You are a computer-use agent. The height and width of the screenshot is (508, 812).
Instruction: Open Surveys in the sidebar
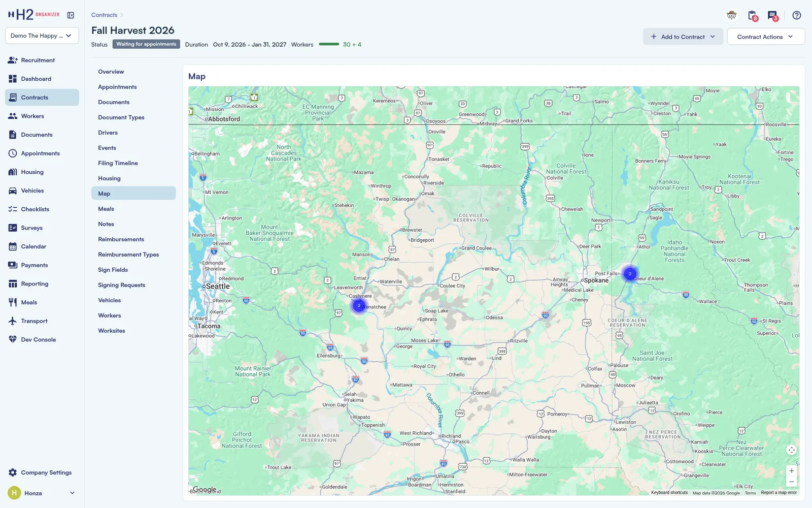pyautogui.click(x=42, y=228)
